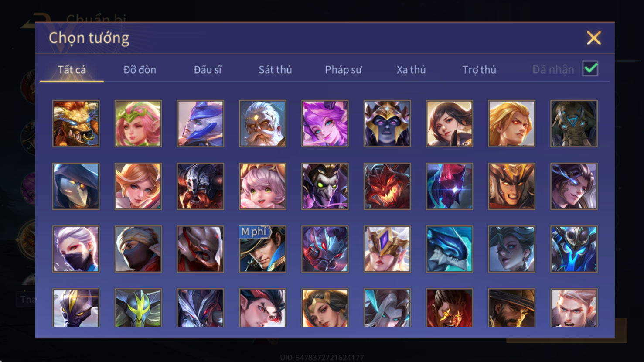Filter heroes by Pháp sư

click(343, 70)
